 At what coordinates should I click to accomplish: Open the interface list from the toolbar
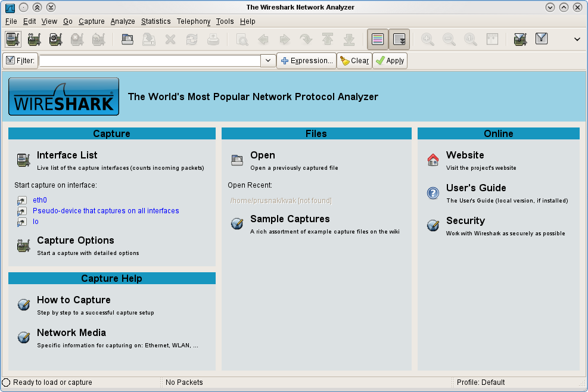(x=13, y=39)
